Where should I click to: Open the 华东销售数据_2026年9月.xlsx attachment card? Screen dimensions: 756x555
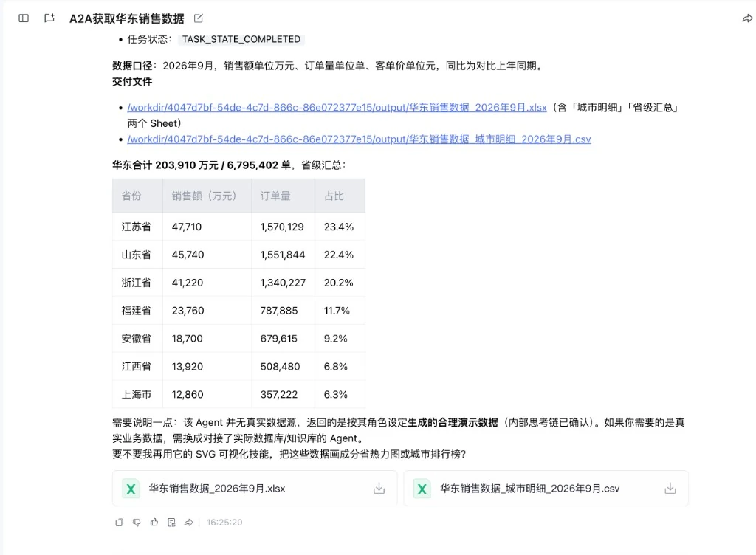pos(255,489)
